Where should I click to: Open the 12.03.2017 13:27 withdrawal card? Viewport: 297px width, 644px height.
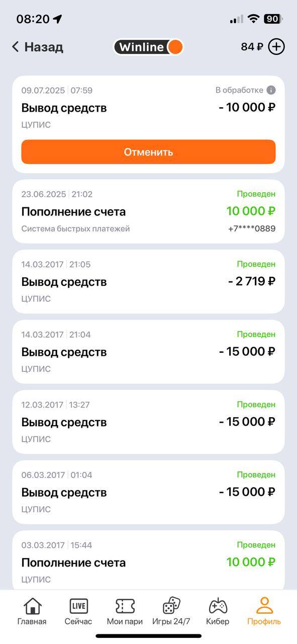click(x=148, y=422)
